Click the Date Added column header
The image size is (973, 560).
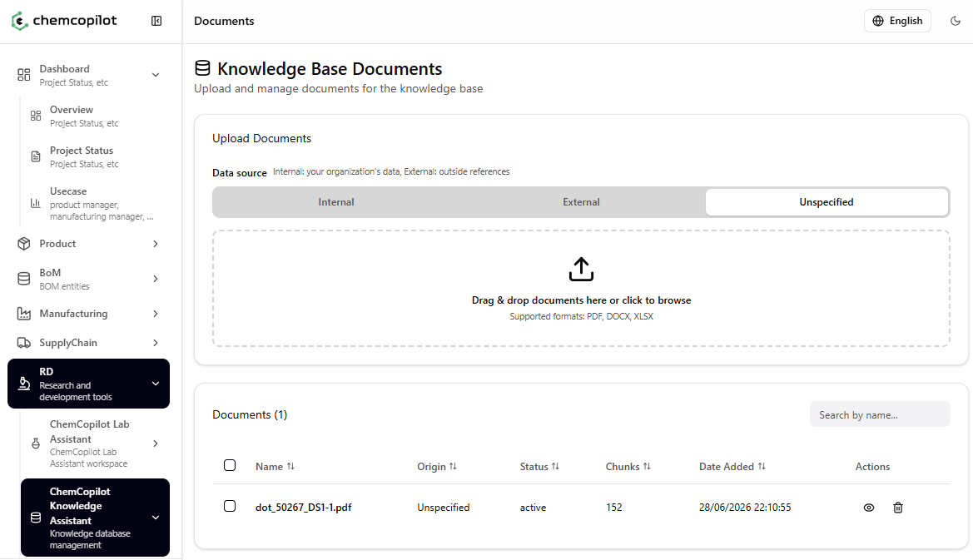(732, 466)
